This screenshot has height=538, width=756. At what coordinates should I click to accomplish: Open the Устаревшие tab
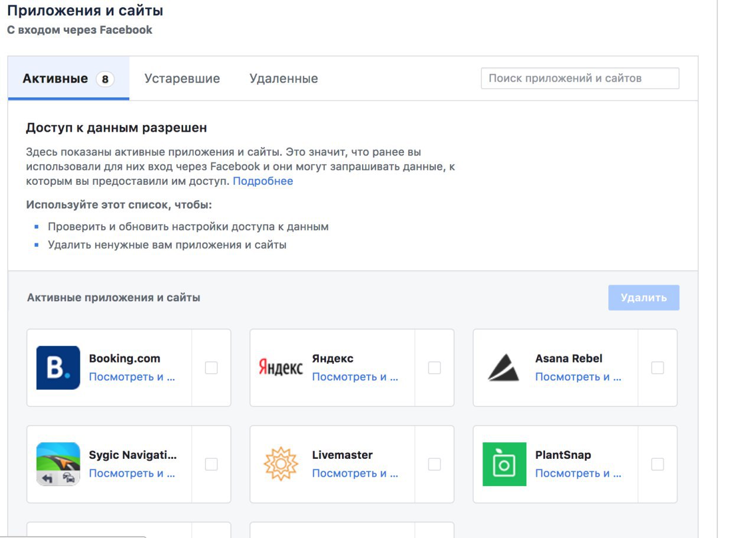(x=183, y=79)
